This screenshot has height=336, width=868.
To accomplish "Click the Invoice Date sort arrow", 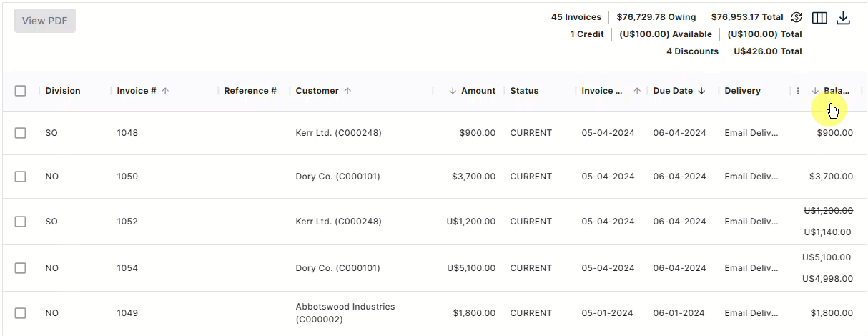I will [636, 91].
